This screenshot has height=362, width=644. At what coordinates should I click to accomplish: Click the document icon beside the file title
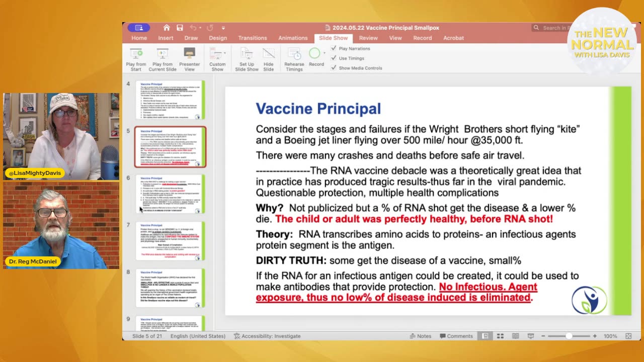(x=328, y=28)
